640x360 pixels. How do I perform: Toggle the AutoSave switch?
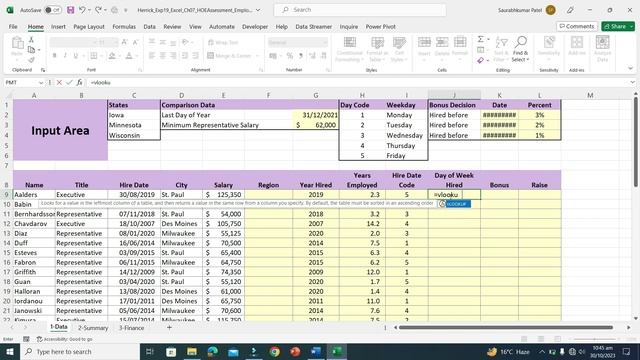(53, 10)
